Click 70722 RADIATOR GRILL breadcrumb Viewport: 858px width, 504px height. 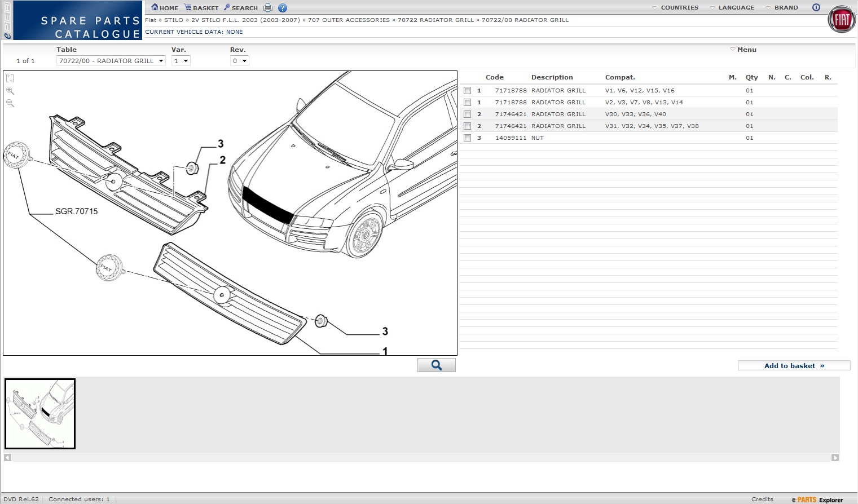[x=435, y=20]
